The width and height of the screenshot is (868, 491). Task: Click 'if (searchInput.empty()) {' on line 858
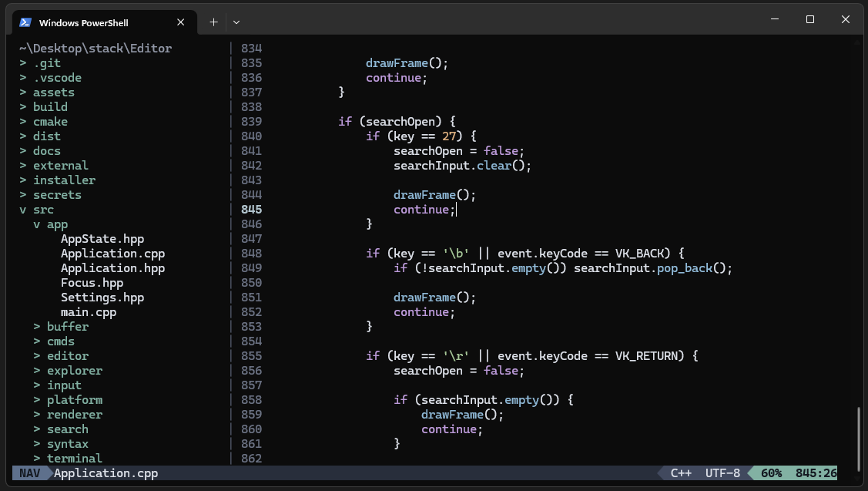483,400
